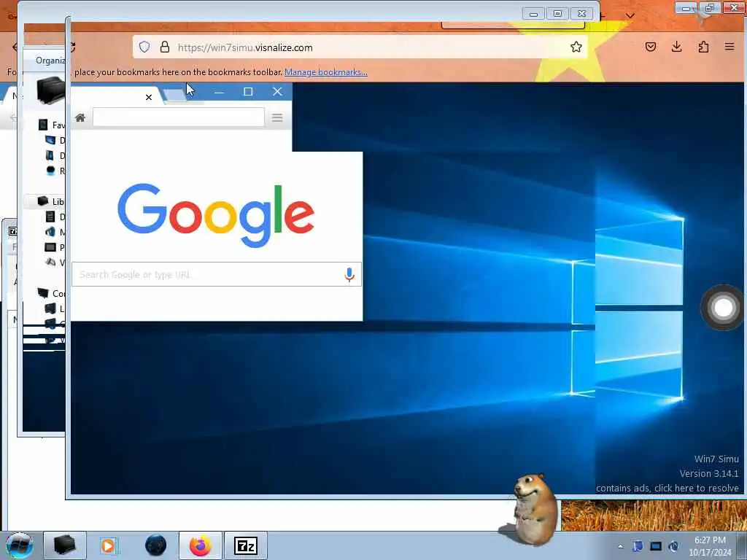Select Computer node in Explorer tree
The image size is (747, 560).
click(x=51, y=293)
